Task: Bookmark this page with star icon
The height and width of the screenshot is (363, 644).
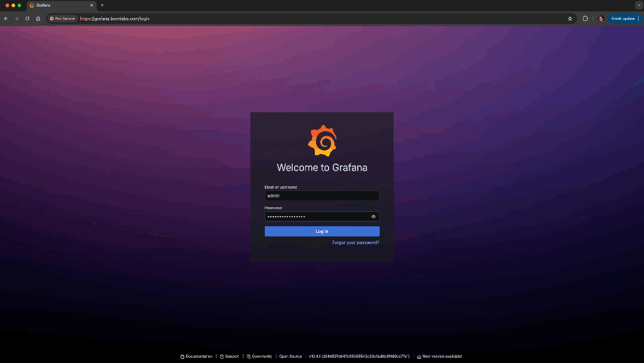Action: click(x=570, y=19)
